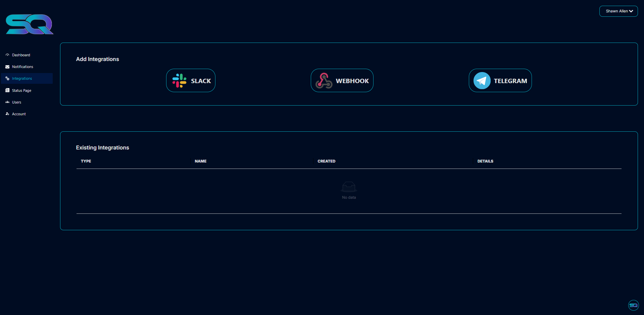Click the Account user-settings icon
The width and height of the screenshot is (644, 315).
coord(7,114)
